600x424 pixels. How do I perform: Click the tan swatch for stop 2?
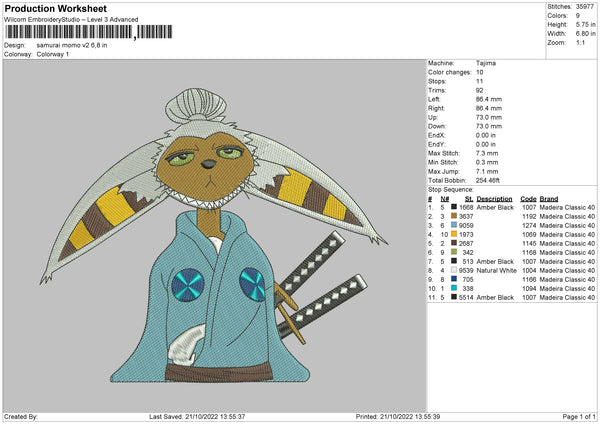pos(454,216)
